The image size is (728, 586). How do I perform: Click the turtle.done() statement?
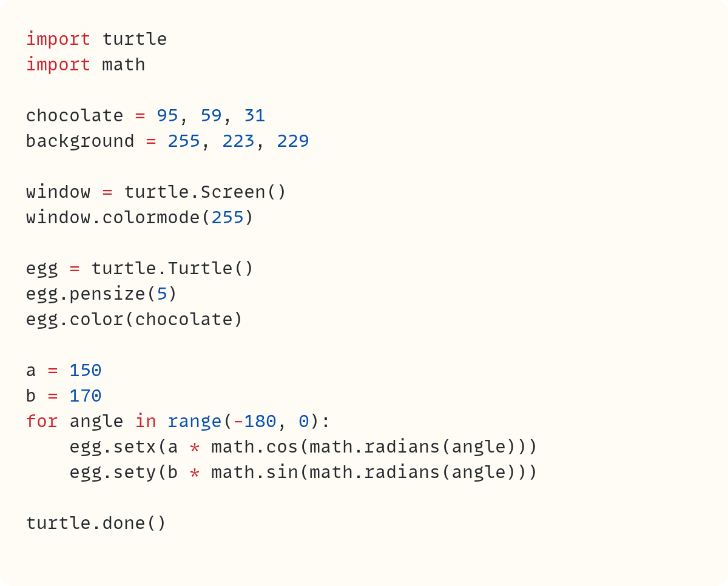[97, 523]
